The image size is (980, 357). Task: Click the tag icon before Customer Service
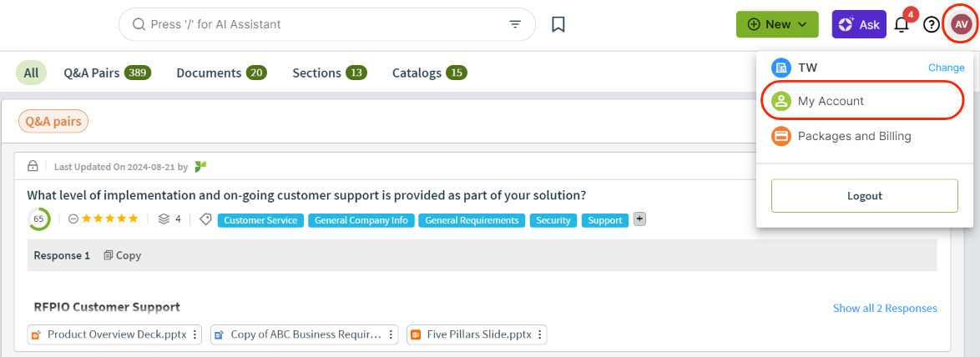pos(205,219)
